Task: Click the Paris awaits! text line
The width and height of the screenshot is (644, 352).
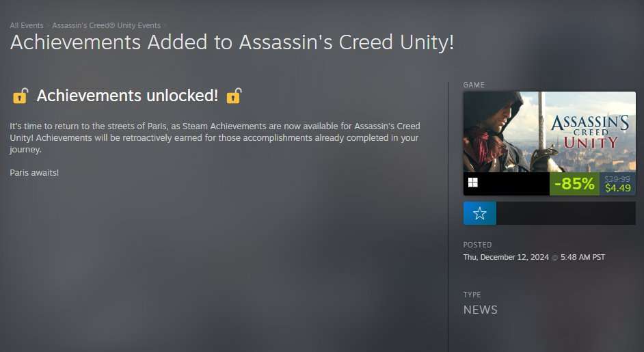Action: pyautogui.click(x=34, y=172)
